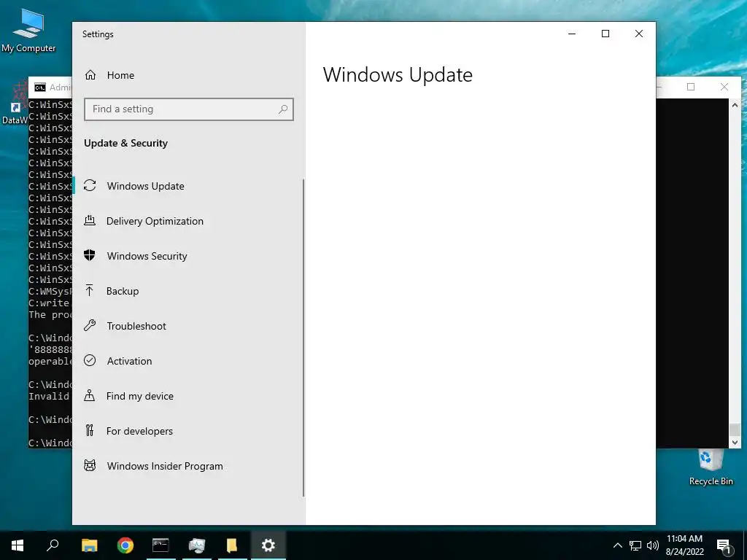Click Command Prompt scrollbar up arrow
This screenshot has width=747, height=560.
[x=735, y=105]
